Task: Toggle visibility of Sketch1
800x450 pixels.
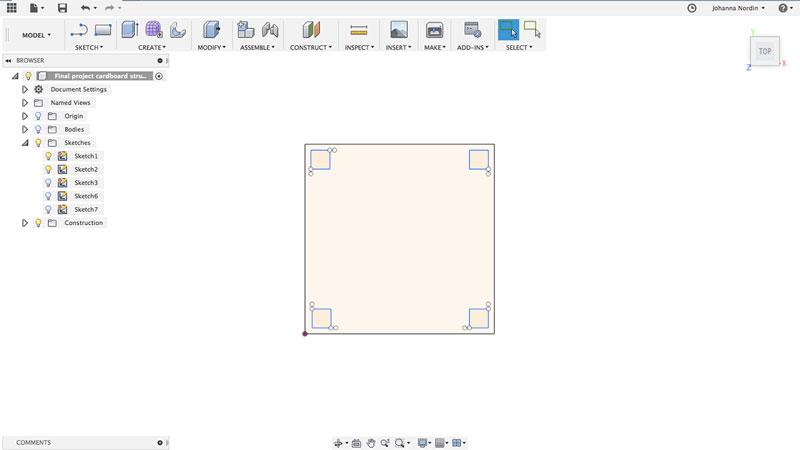Action: click(x=48, y=156)
